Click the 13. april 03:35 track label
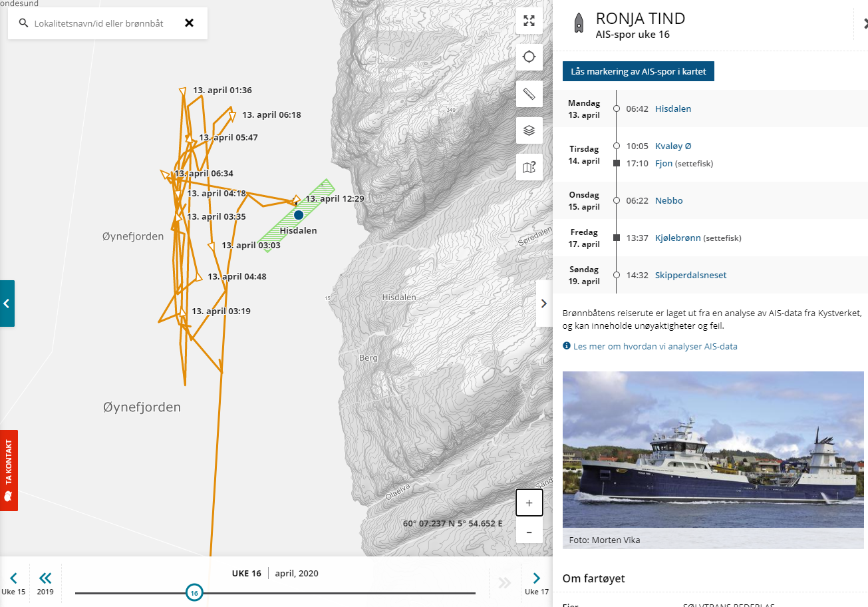The width and height of the screenshot is (868, 607). point(216,216)
